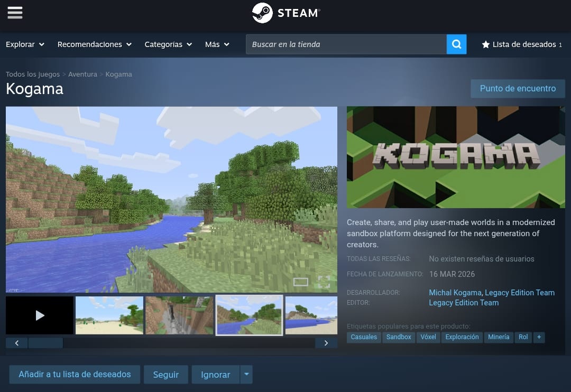
Task: Open developer Legacy Edition Team link
Action: (x=520, y=293)
